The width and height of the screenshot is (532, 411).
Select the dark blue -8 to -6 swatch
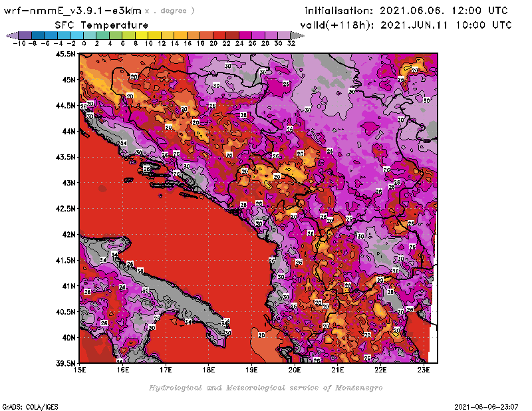(x=38, y=35)
